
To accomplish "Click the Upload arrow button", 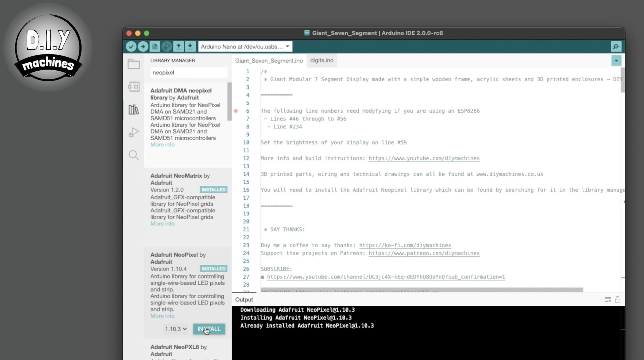I will coord(143,46).
